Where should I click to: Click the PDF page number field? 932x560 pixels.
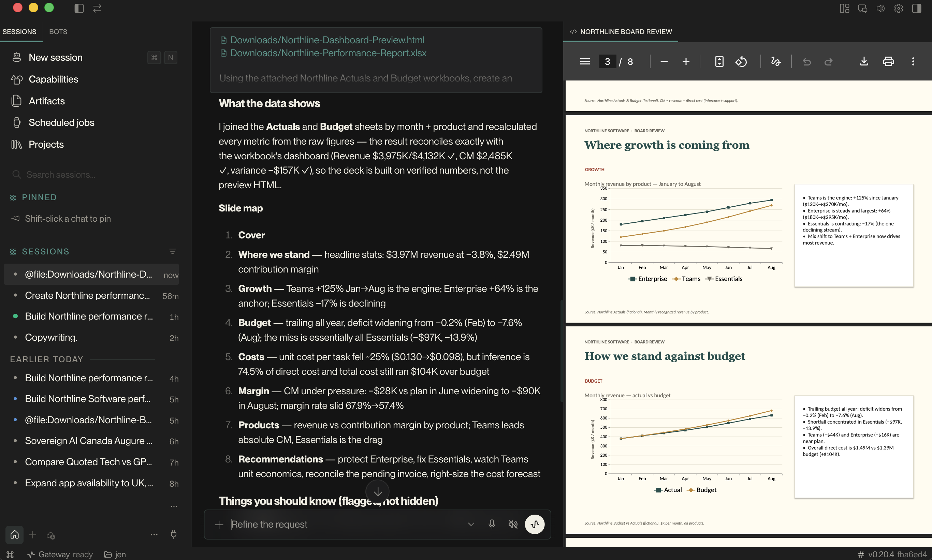[607, 61]
